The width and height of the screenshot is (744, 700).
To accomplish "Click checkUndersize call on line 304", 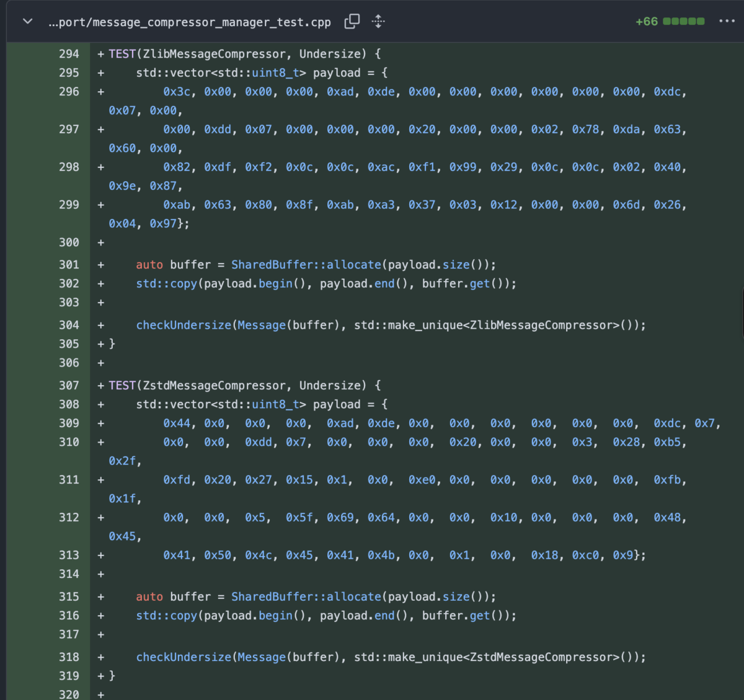I will tap(184, 326).
